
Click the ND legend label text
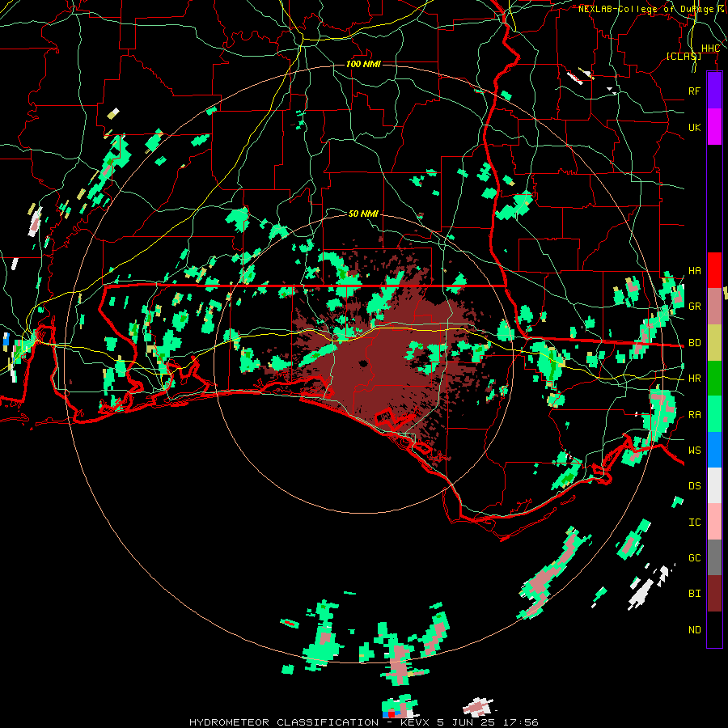pyautogui.click(x=694, y=630)
